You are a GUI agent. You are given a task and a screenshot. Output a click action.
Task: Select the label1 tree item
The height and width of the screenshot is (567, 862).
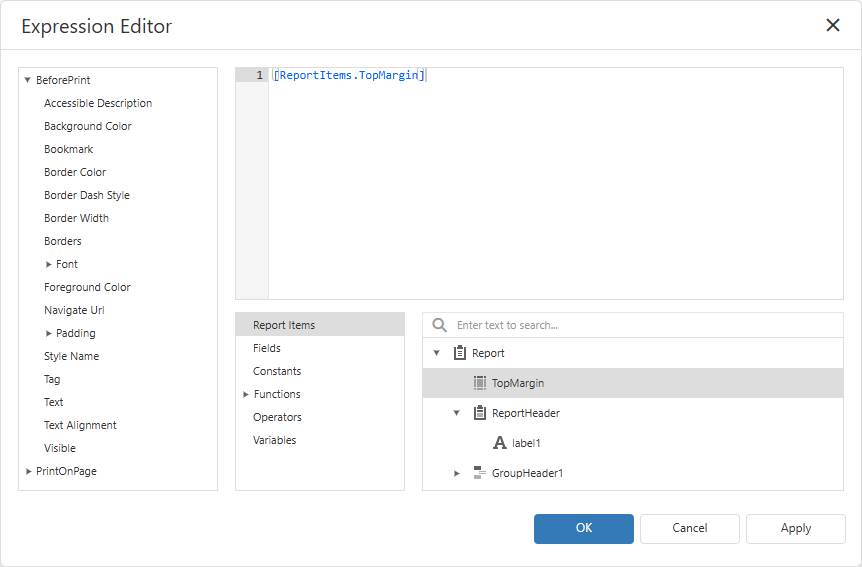526,443
